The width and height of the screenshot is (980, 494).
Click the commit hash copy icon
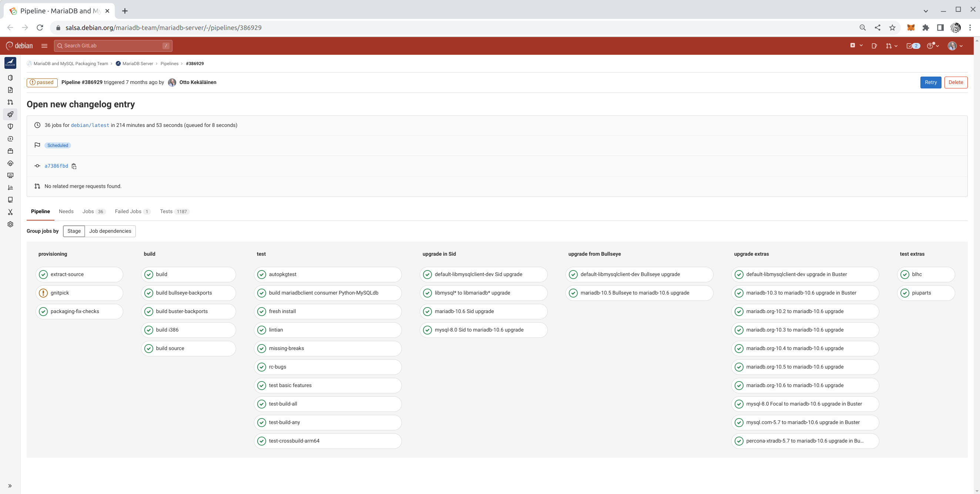click(74, 166)
